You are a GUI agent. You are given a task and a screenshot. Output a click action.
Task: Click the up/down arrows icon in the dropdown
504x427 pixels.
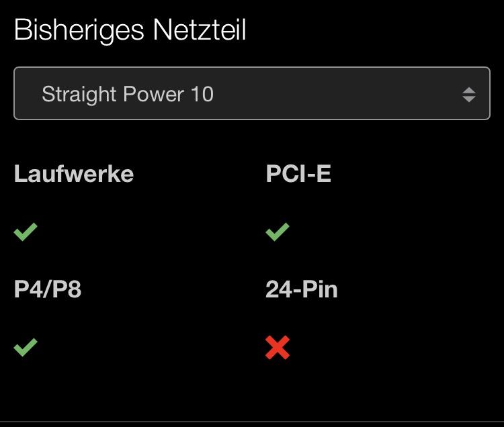point(469,94)
